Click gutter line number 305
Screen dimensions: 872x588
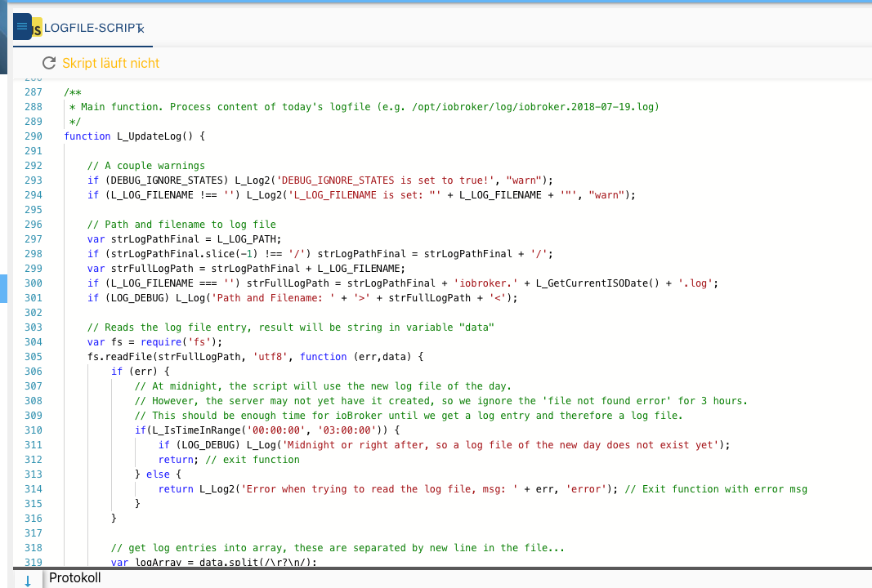pyautogui.click(x=34, y=357)
